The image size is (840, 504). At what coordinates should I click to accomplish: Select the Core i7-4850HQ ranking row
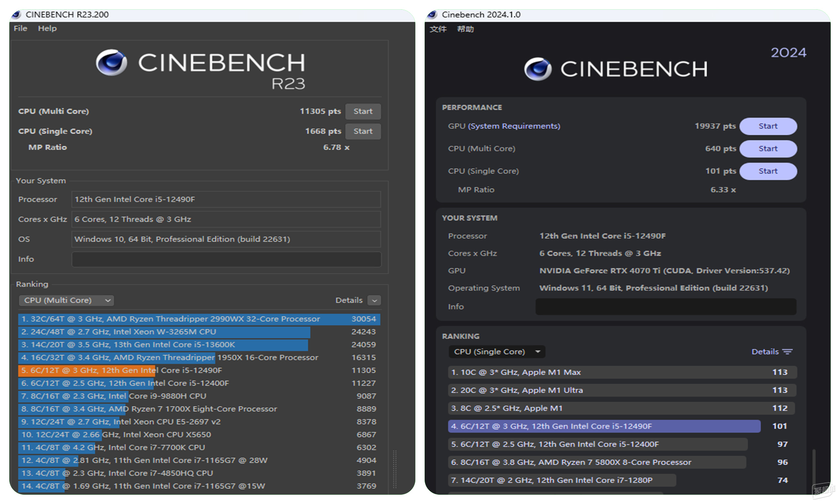pos(199,473)
